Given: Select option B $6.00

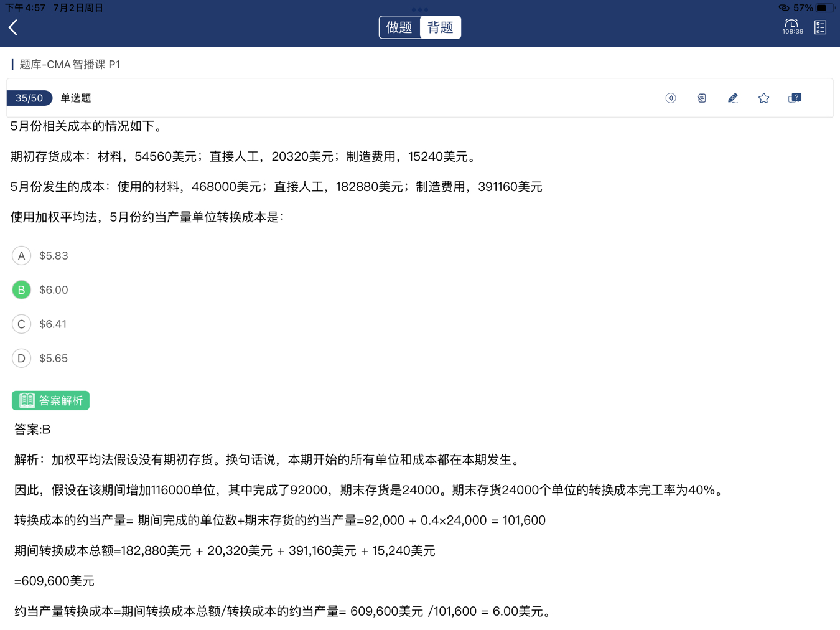Looking at the screenshot, I should (22, 290).
